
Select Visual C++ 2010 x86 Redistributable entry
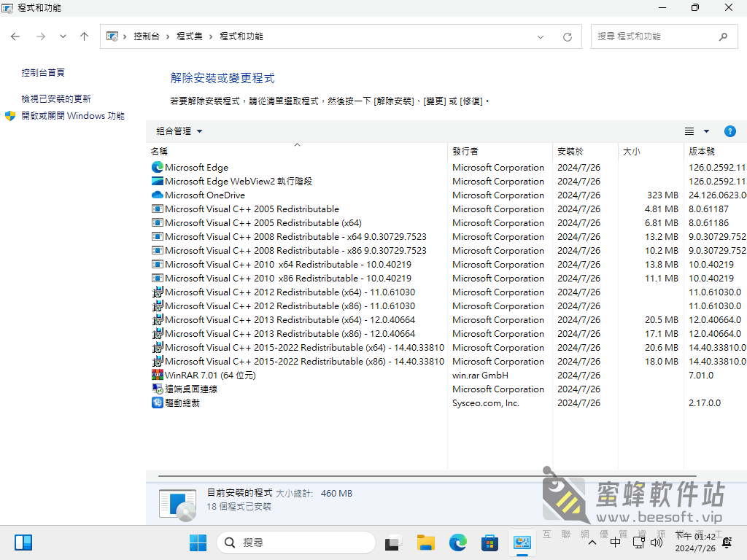point(288,278)
